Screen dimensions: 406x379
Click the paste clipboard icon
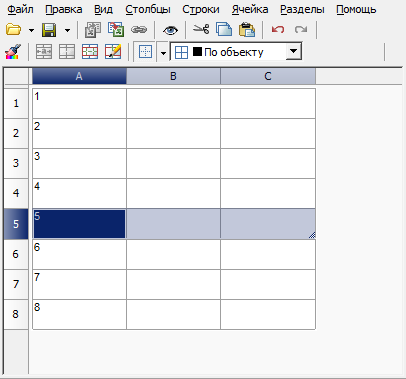pos(247,29)
